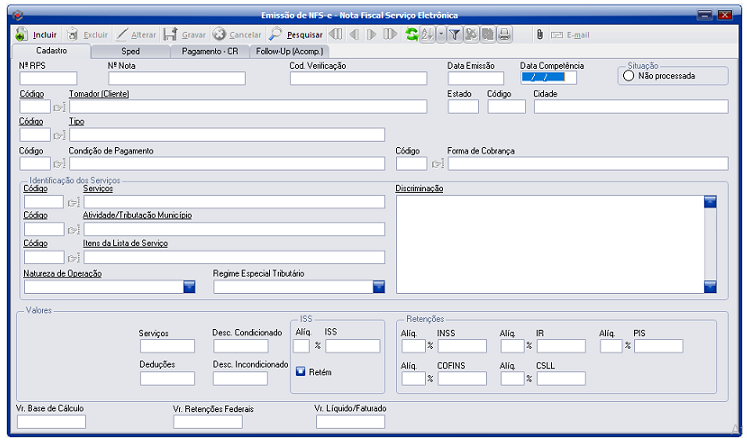Open lookup beside Tomador (Cliente) code field
Screen dimensions: 747x444
point(59,107)
